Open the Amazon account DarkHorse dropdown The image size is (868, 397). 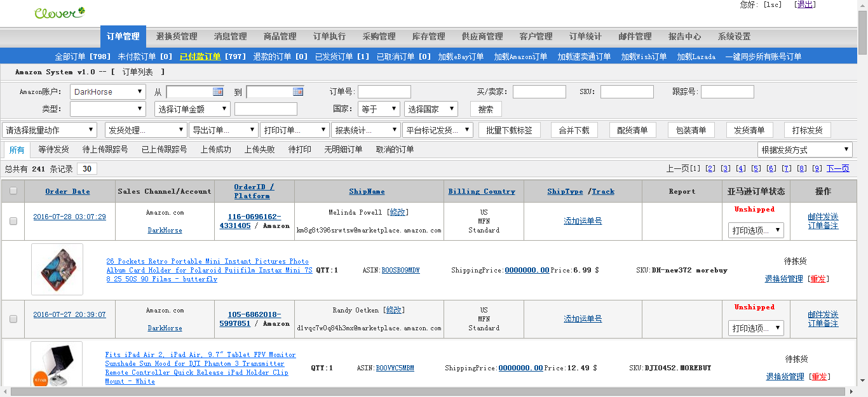(108, 92)
